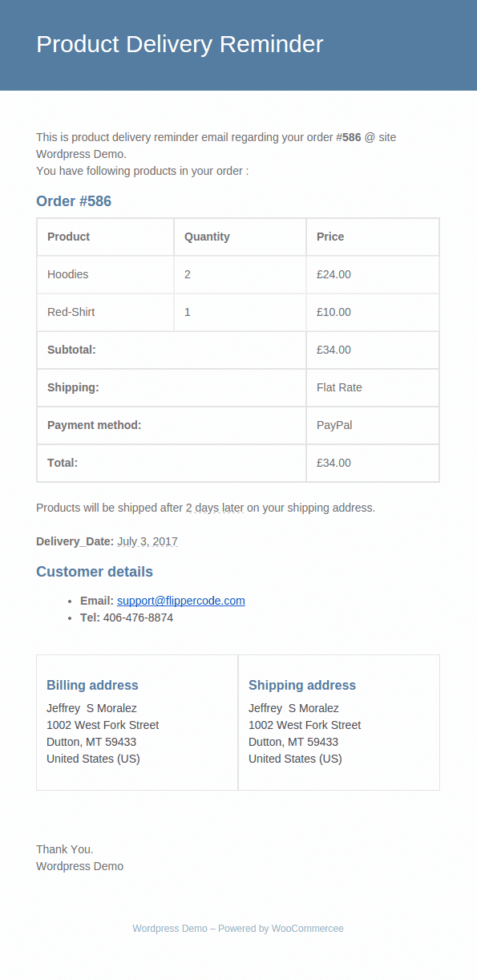477x980 pixels.
Task: Click the Quantity column header
Action: [207, 237]
